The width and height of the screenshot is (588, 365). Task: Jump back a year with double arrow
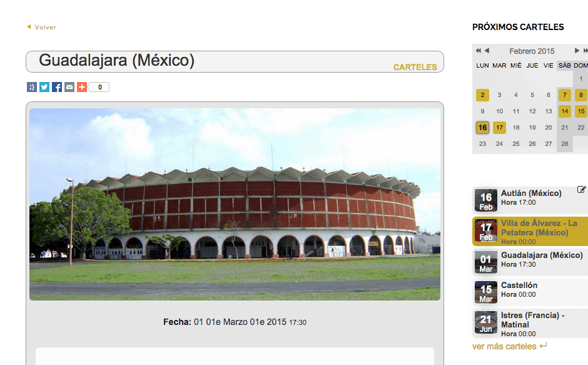click(478, 50)
